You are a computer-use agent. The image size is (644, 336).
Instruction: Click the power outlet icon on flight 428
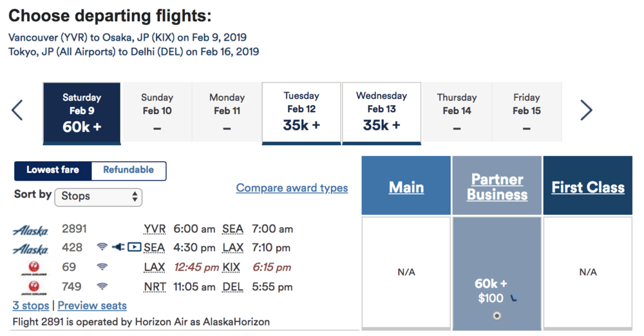[x=118, y=247]
